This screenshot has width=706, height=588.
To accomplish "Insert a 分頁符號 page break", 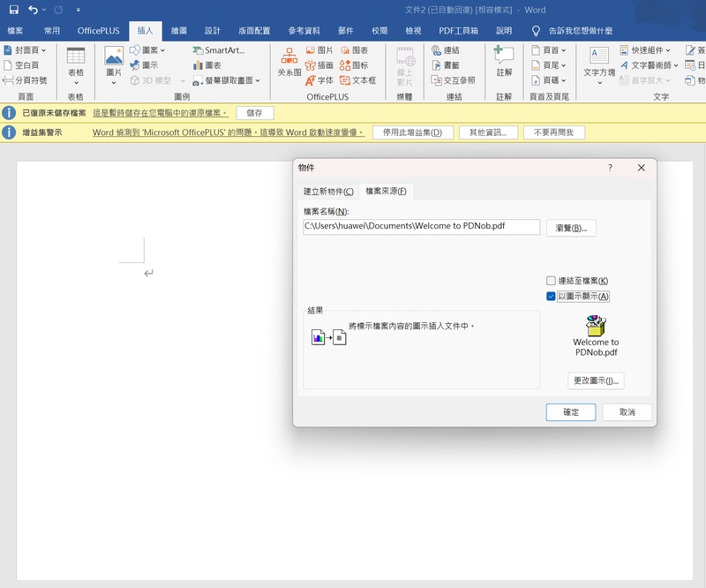I will coord(25,80).
